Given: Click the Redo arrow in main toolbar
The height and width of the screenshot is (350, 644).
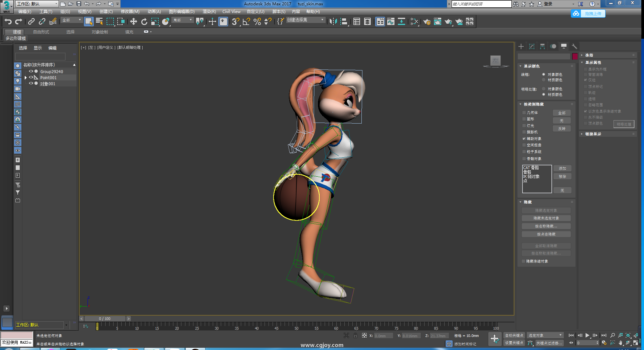Looking at the screenshot, I should coord(19,22).
